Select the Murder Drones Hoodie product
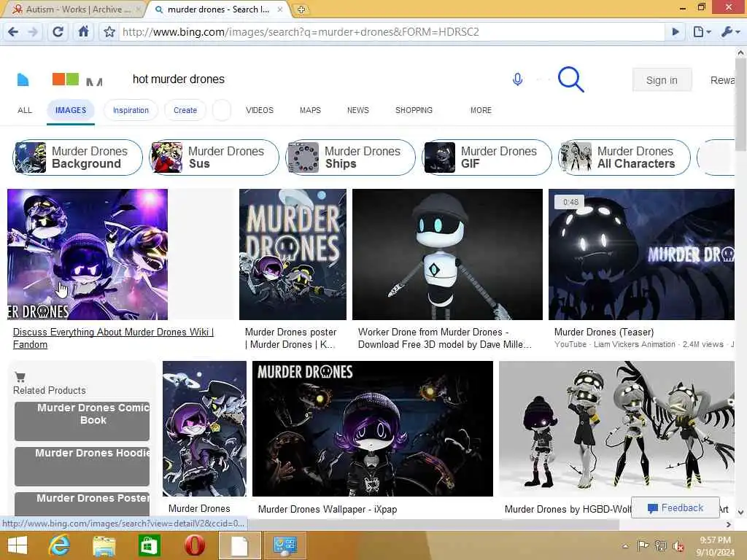The image size is (747, 560). click(82, 466)
